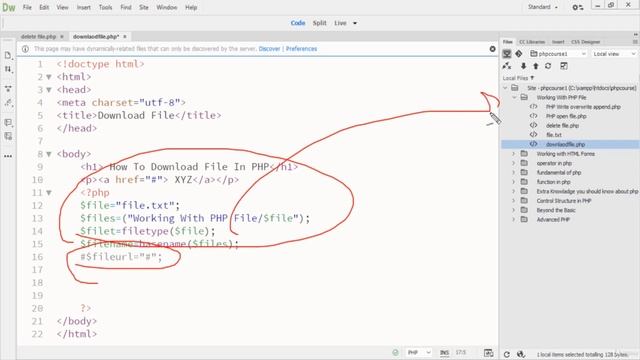Click the Open Documents icon in left toolbar
The height and width of the screenshot is (360, 640).
pos(8,56)
